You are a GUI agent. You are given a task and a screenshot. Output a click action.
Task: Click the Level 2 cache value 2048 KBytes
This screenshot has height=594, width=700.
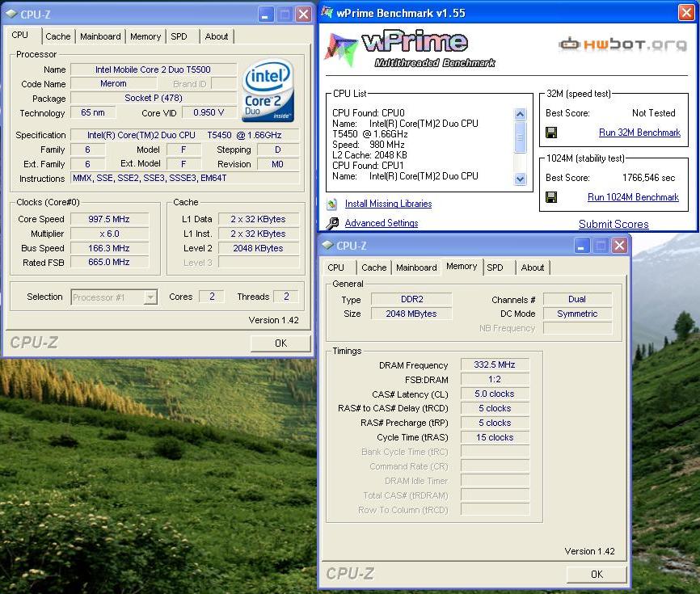pyautogui.click(x=258, y=248)
